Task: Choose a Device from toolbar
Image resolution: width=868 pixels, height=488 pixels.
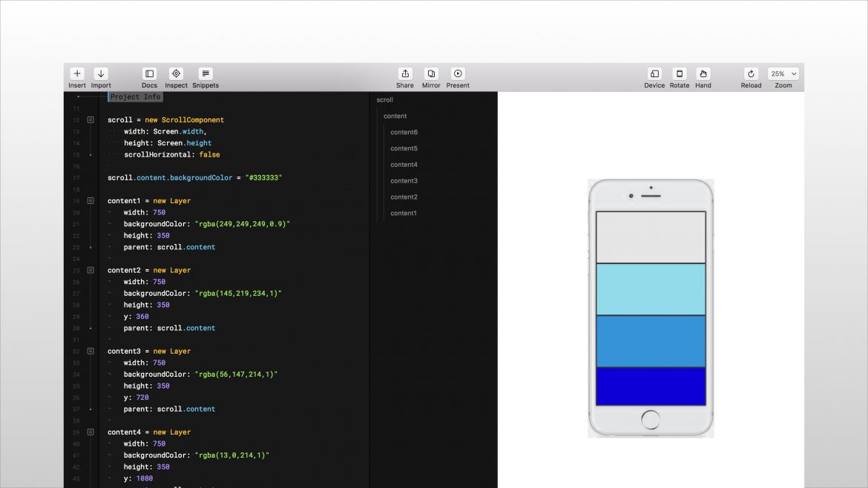Action: point(654,73)
